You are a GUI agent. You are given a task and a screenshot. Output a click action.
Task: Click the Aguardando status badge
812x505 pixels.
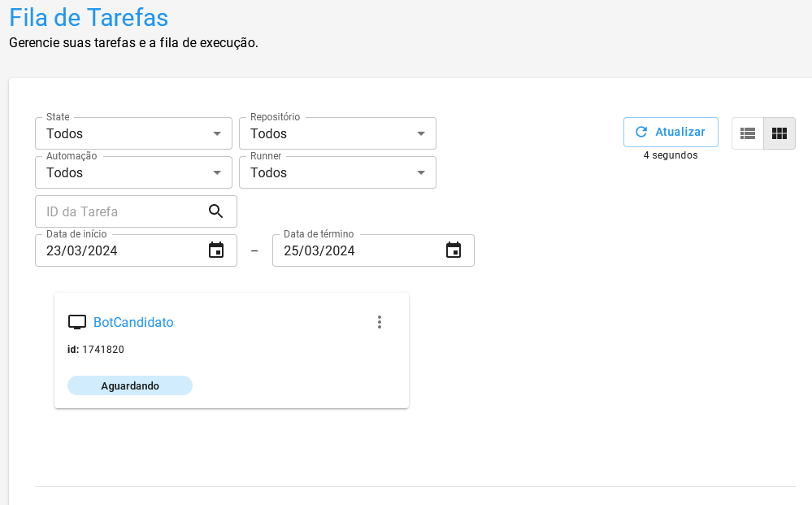[x=130, y=385]
